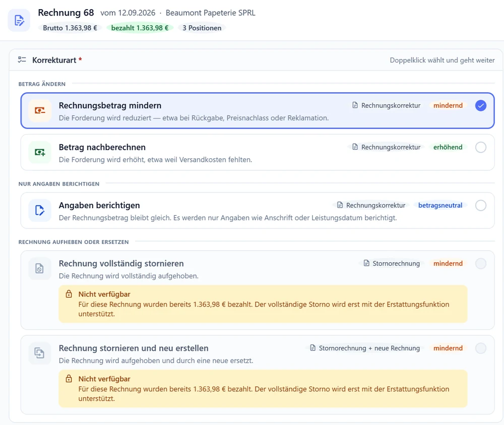Click the 'Stornorechnung' document type label

coord(396,263)
